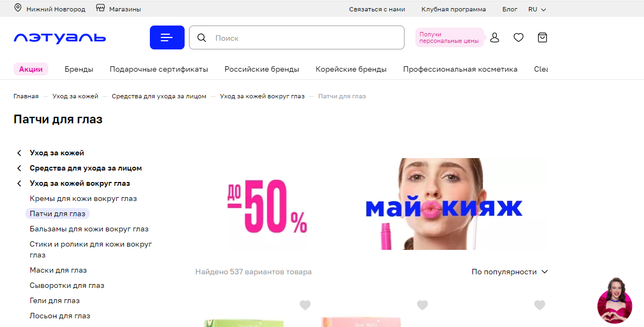This screenshot has height=327, width=644.
Task: Open the Акции tab
Action: point(31,69)
